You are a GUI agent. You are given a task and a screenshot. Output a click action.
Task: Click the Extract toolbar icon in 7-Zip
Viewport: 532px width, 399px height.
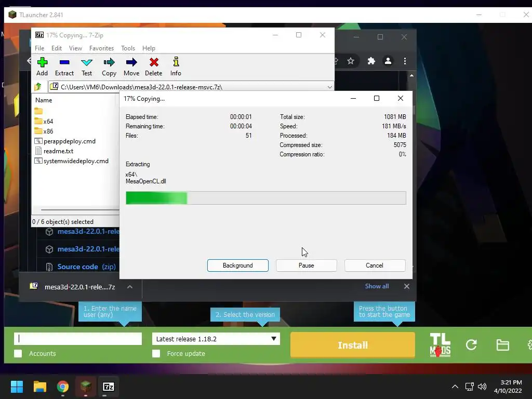tap(64, 66)
